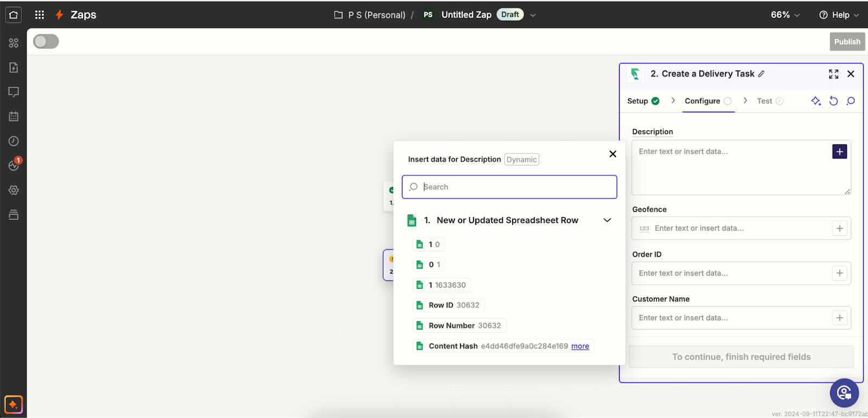Click the PS avatar badge
The height and width of the screenshot is (418, 868).
tap(428, 15)
